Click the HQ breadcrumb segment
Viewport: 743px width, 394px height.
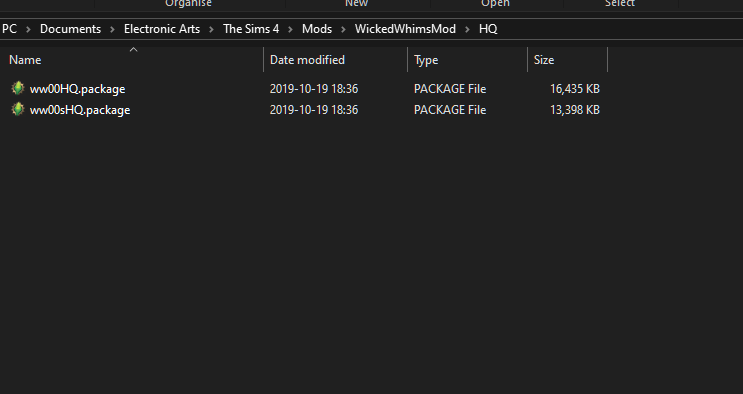488,29
